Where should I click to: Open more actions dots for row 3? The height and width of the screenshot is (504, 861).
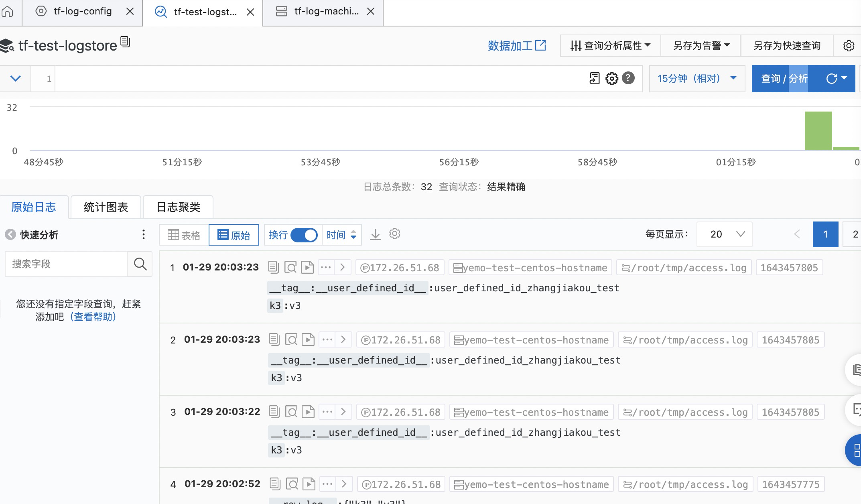[x=327, y=412]
